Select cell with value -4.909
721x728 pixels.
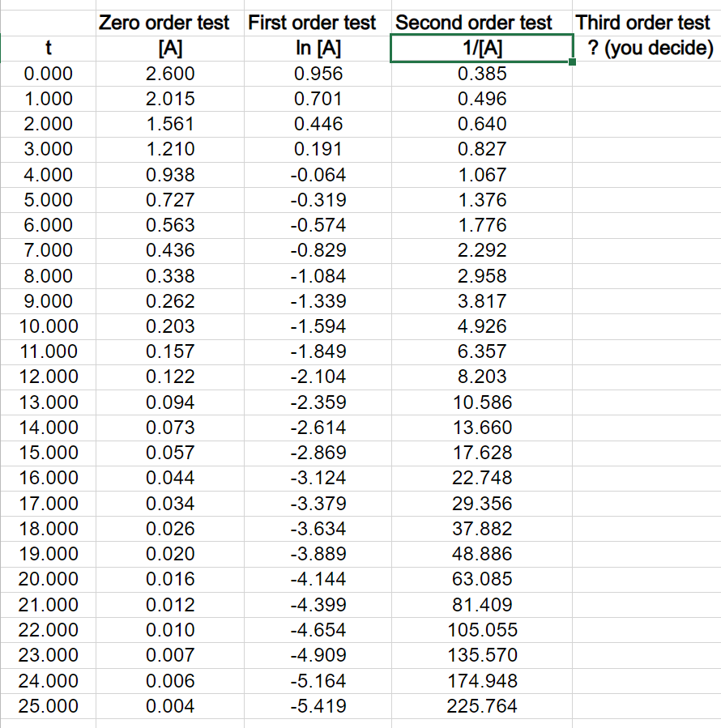318,655
